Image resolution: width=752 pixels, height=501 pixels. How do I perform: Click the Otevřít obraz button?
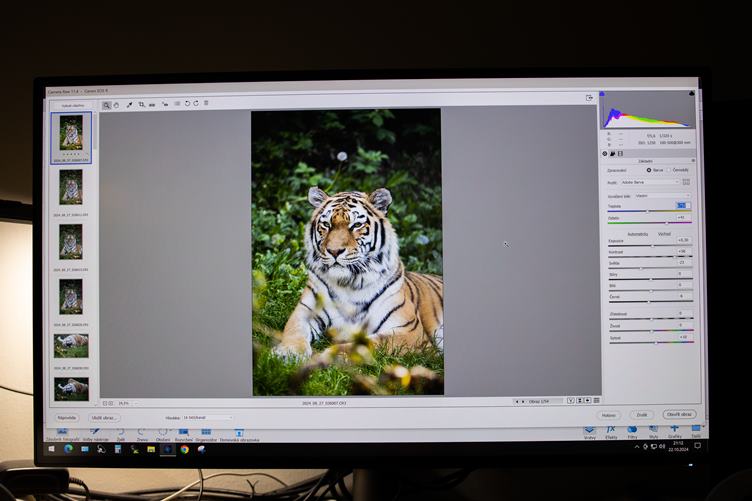pos(680,414)
